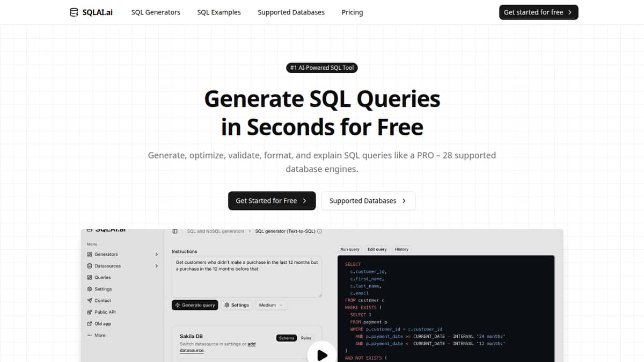This screenshot has height=362, width=644.
Task: Click the #1 AI-Powered SQL Tool badge
Action: tap(322, 68)
